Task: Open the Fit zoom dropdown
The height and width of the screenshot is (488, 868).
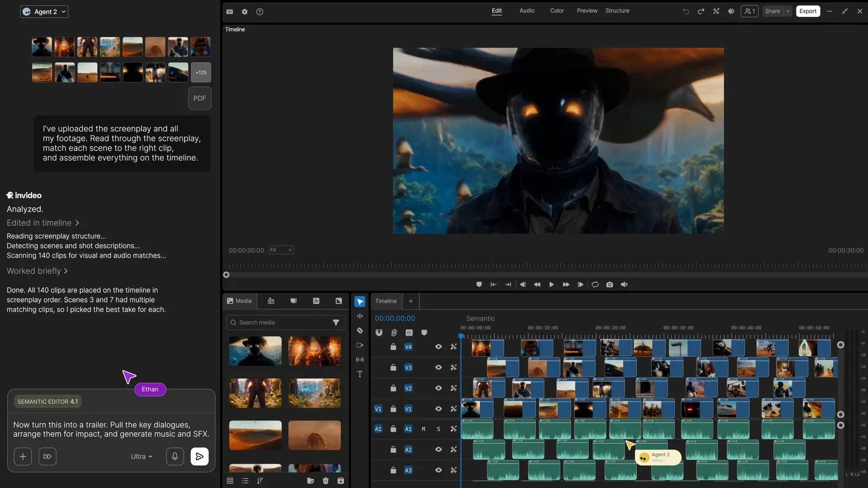Action: [x=281, y=250]
